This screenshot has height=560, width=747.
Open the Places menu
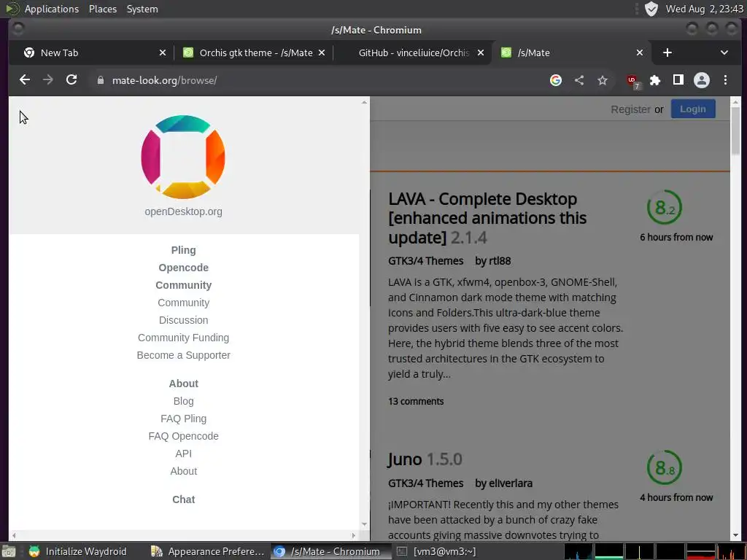pos(102,9)
